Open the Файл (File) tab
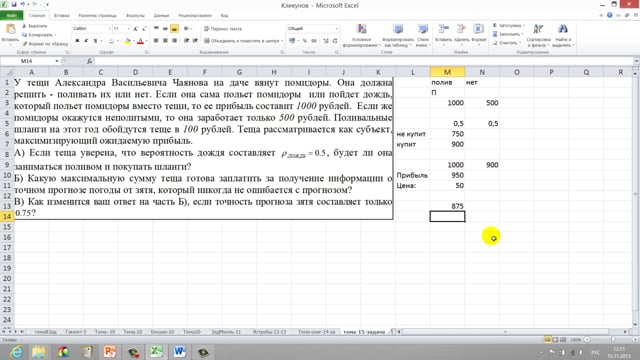Screen dimensions: 640x360 point(12,16)
